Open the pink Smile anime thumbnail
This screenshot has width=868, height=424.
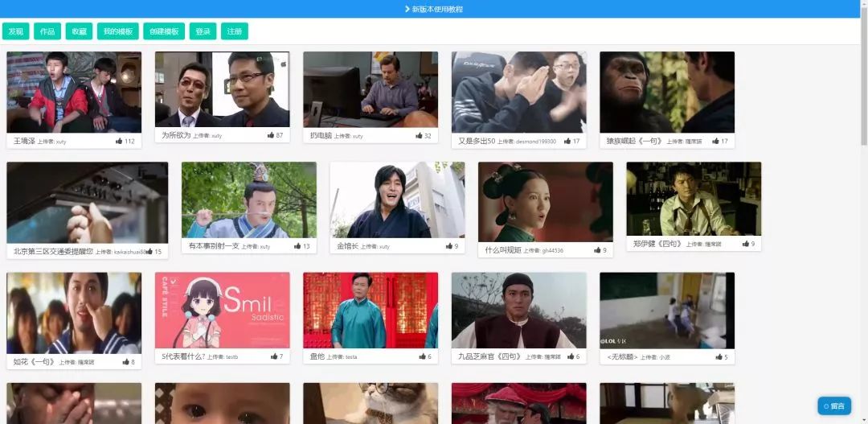223,310
